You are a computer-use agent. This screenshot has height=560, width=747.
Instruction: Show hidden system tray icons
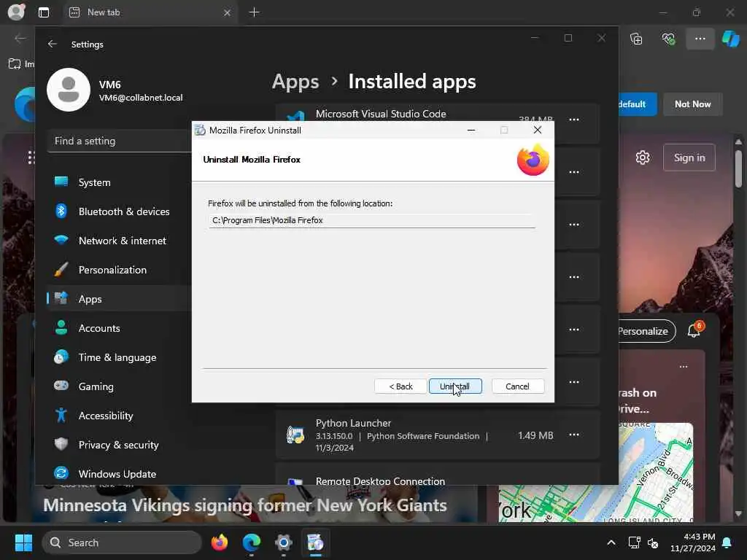pos(611,542)
